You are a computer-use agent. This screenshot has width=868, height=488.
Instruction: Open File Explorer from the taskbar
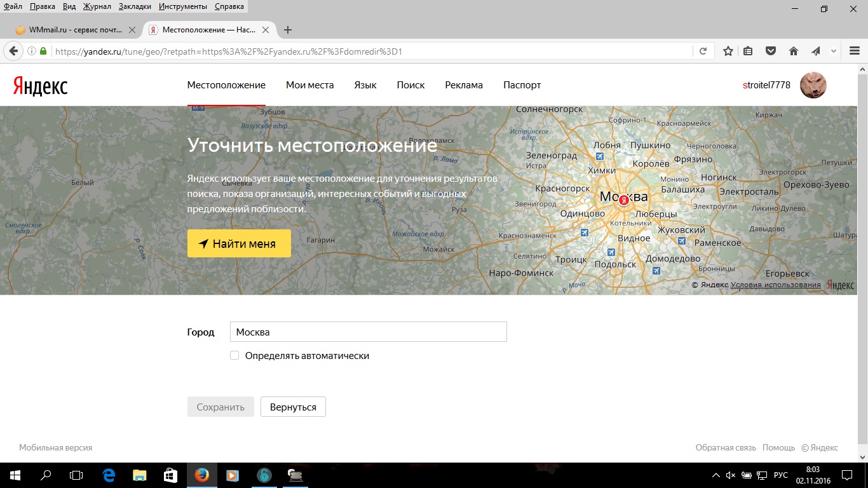pos(140,475)
